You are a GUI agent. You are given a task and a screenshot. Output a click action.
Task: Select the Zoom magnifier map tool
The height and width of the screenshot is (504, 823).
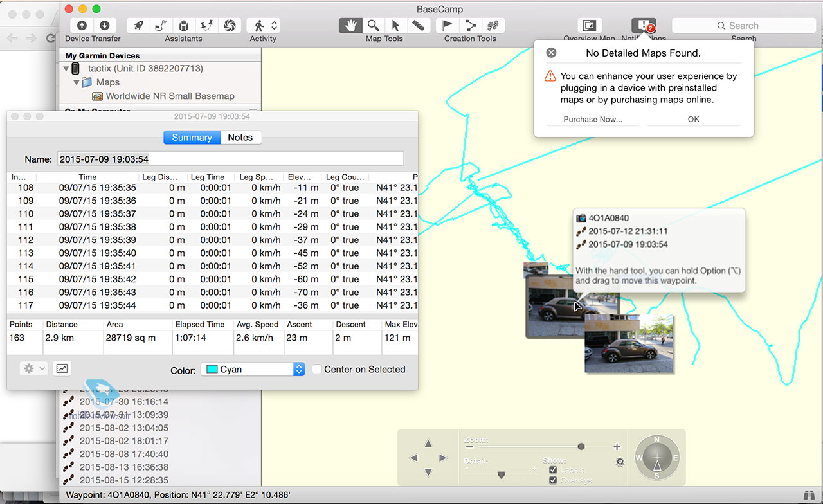pyautogui.click(x=373, y=26)
